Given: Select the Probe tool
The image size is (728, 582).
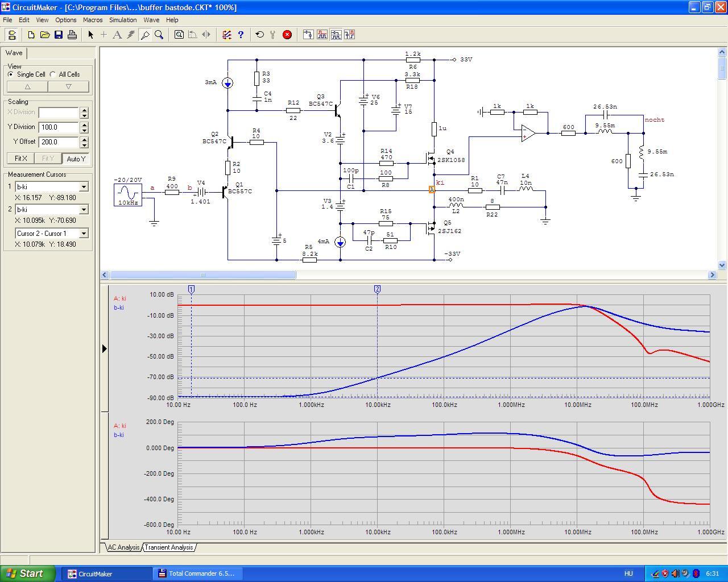Looking at the screenshot, I should coord(145,35).
